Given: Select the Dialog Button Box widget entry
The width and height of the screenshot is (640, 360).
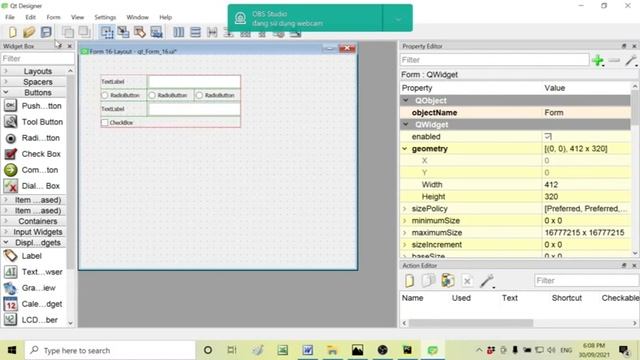Looking at the screenshot, I should [33, 186].
